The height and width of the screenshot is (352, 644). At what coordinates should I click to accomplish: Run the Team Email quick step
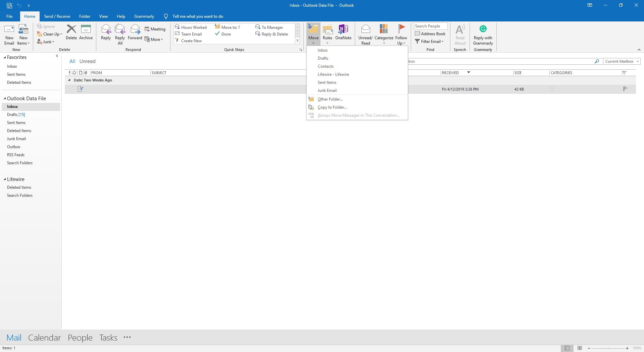pyautogui.click(x=189, y=34)
